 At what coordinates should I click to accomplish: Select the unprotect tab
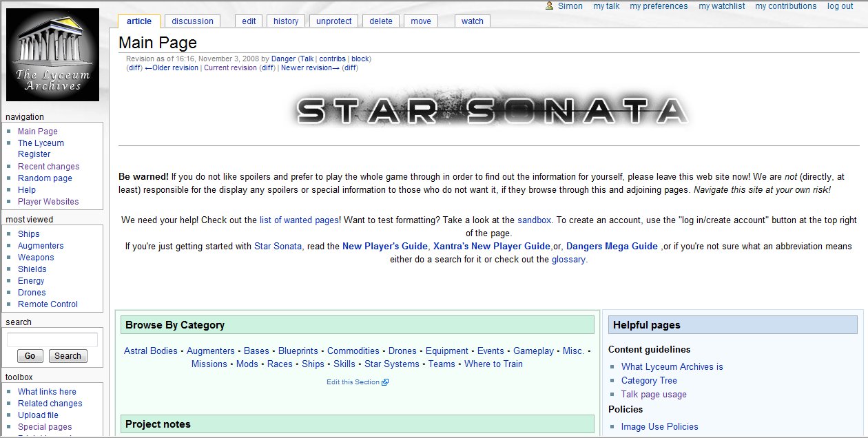(333, 21)
